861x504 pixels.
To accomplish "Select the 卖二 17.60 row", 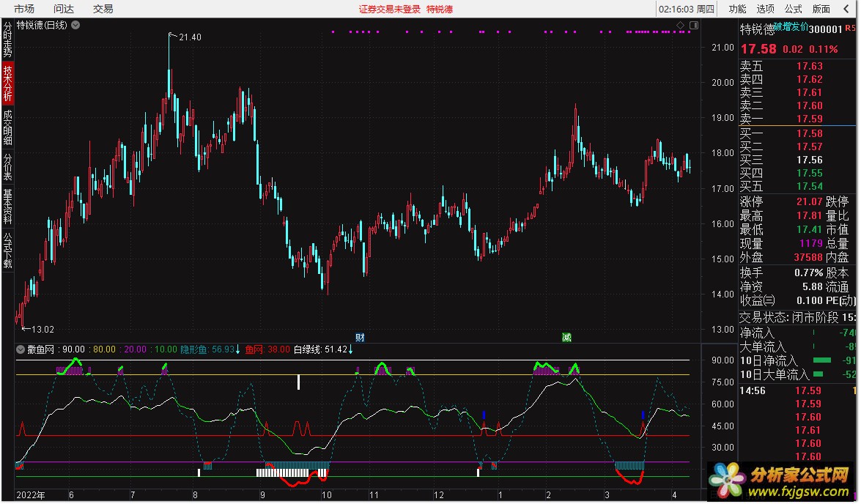I will click(797, 105).
